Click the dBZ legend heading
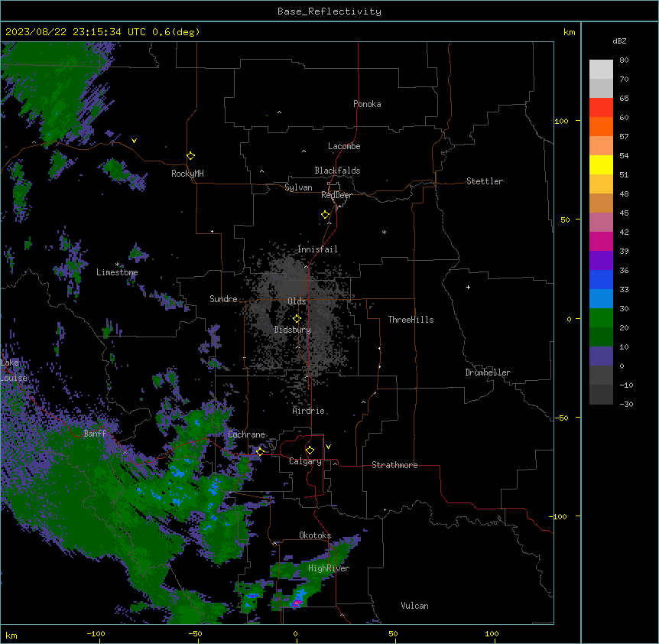The image size is (659, 644). [619, 41]
